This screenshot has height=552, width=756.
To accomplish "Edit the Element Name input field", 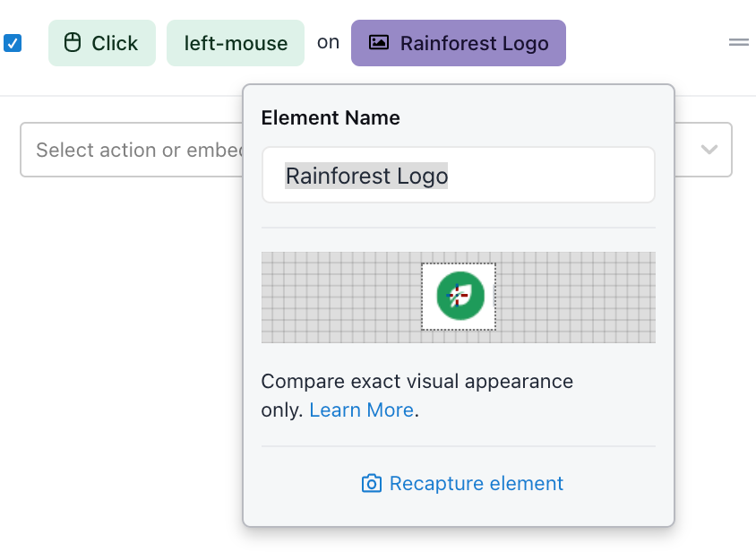I will [458, 175].
